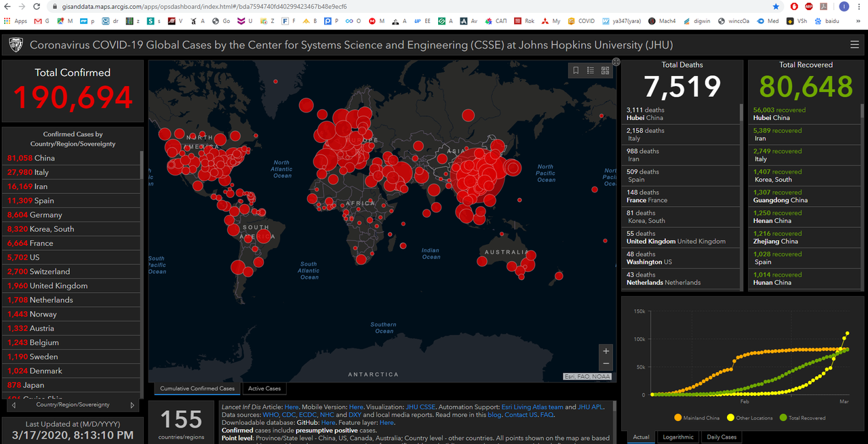Viewport: 868px width, 444px height.
Task: Open the ABP ad blocker extension icon
Action: click(x=809, y=6)
